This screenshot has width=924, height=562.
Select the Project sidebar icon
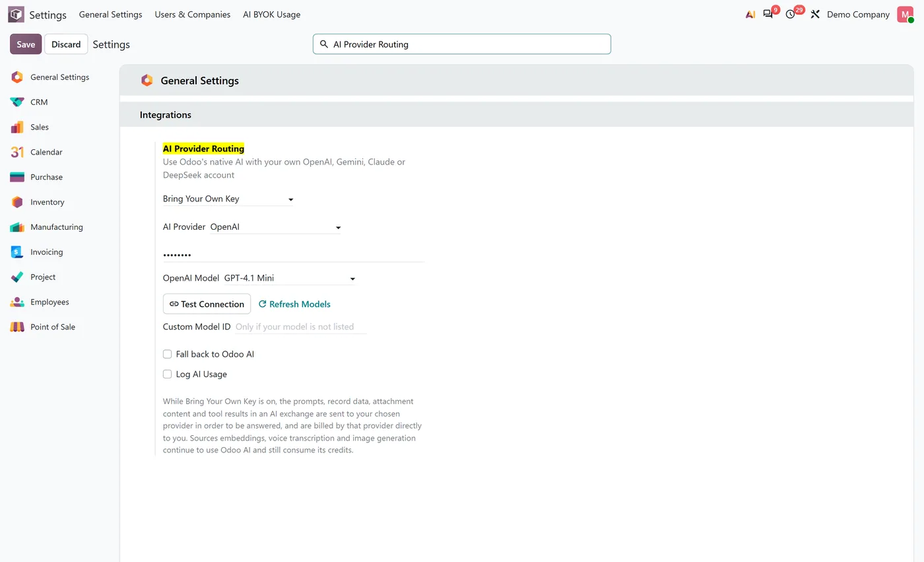(x=17, y=277)
